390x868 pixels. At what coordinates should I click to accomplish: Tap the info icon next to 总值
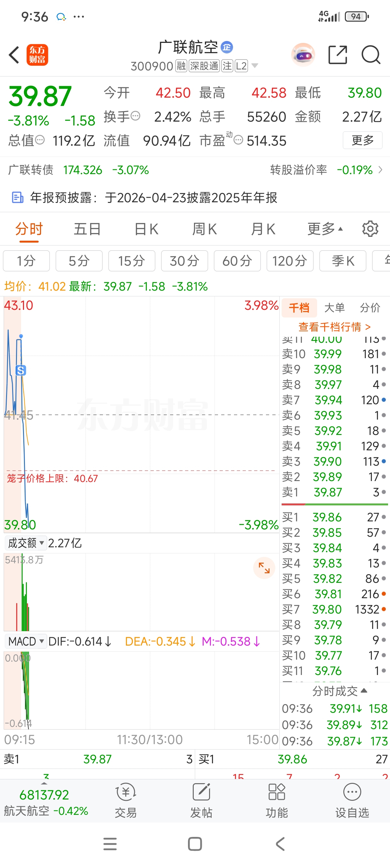pos(40,140)
